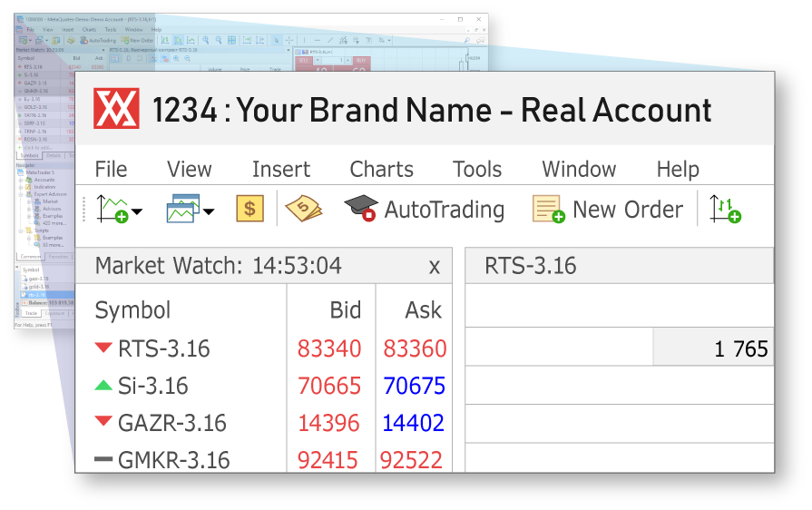This screenshot has height=510, width=812.
Task: Click the zoom out magnifier in background toolbar
Action: click(219, 40)
